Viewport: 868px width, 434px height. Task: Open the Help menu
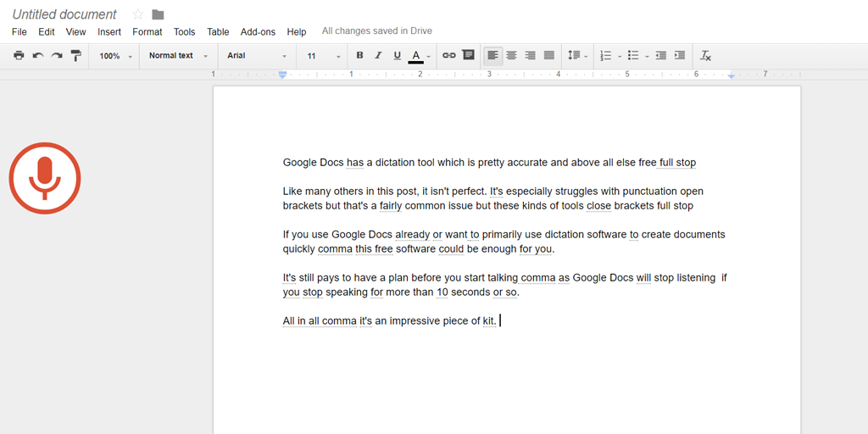click(297, 31)
